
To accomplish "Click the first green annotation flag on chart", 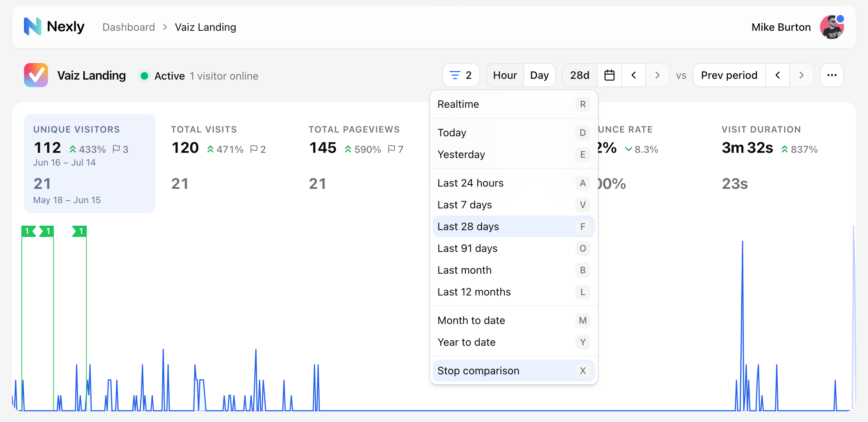I will click(29, 231).
